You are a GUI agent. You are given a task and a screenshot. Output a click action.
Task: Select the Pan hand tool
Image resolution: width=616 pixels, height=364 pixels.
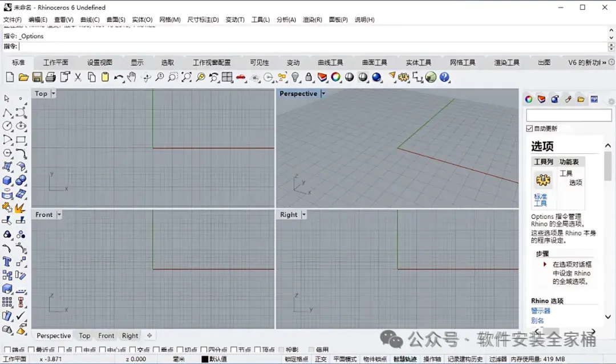click(x=132, y=77)
